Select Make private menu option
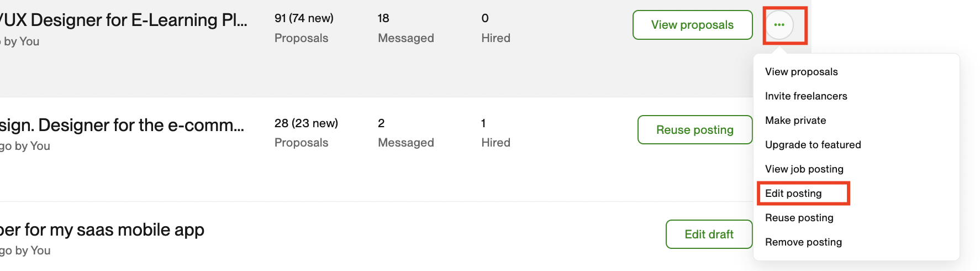The height and width of the screenshot is (271, 980). tap(795, 121)
